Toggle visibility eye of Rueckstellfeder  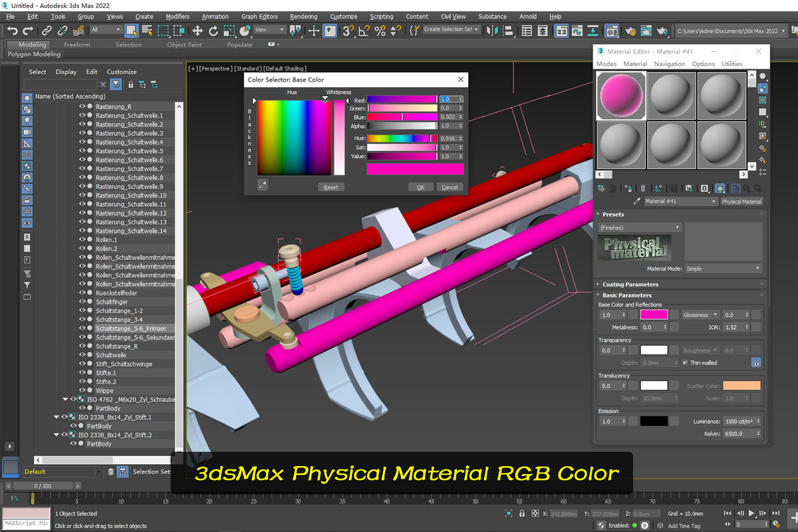pos(82,293)
